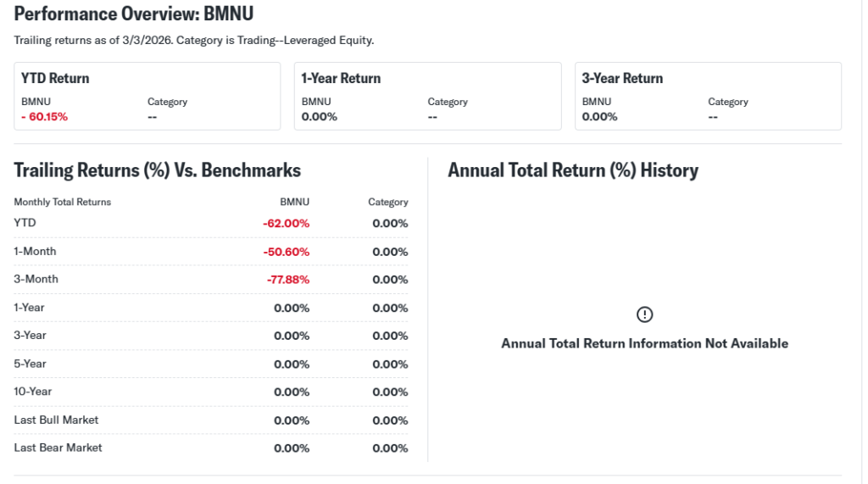Click the Last Bull Market row label
This screenshot has height=484, width=868.
[x=56, y=420]
